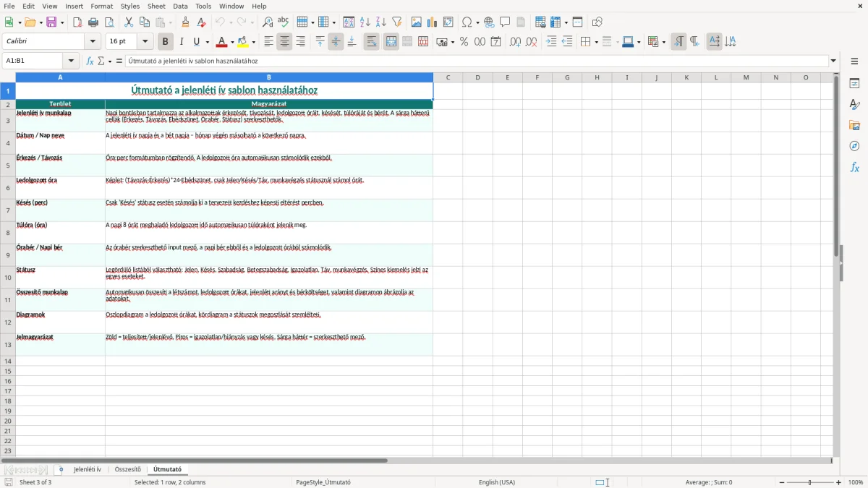Format cell as date
This screenshot has height=488, width=868.
coord(495,42)
